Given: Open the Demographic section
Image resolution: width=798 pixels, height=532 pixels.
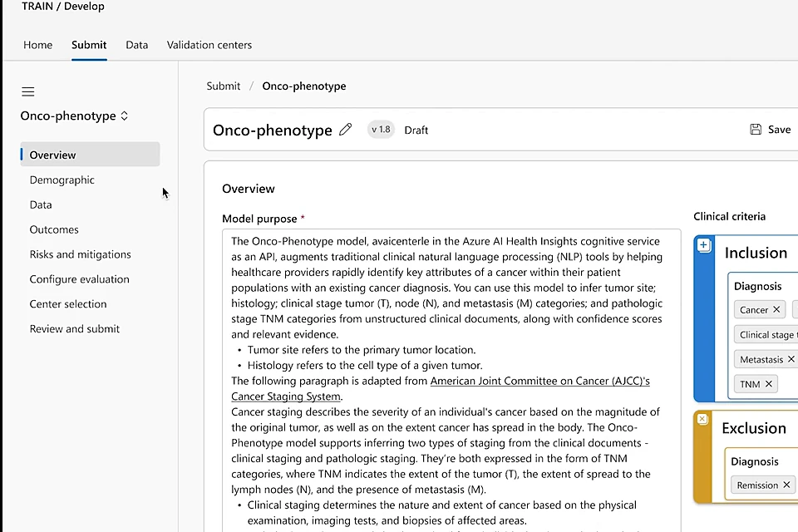Looking at the screenshot, I should tap(62, 180).
